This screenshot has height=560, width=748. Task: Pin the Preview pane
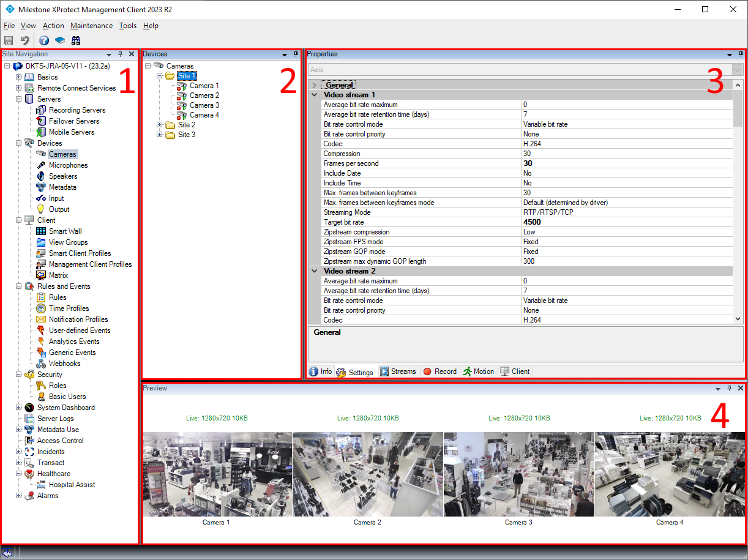click(x=730, y=388)
